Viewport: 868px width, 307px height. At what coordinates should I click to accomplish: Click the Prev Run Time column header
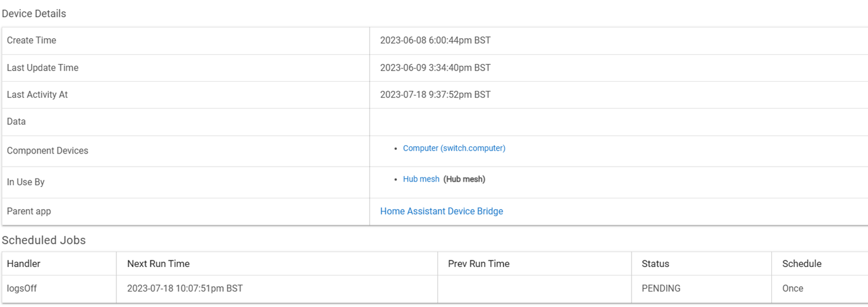click(479, 264)
